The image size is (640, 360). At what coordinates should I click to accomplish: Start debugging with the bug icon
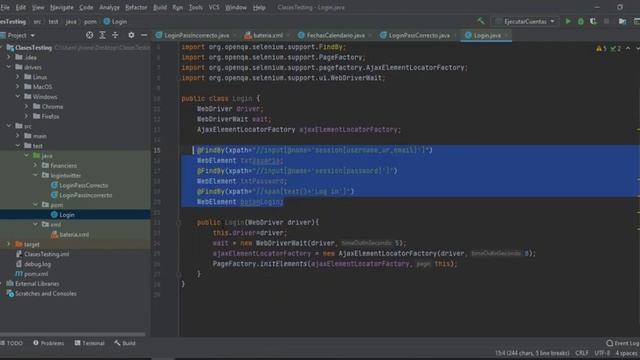pos(580,21)
